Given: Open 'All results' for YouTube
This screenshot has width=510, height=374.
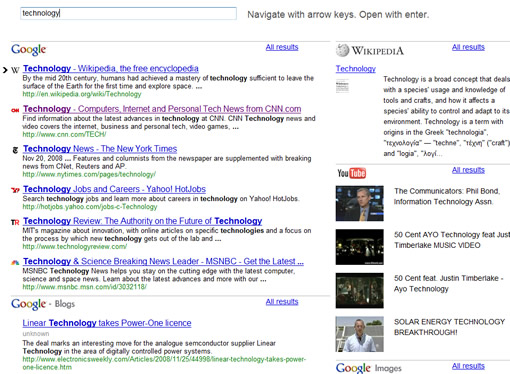Looking at the screenshot, I should (x=468, y=170).
